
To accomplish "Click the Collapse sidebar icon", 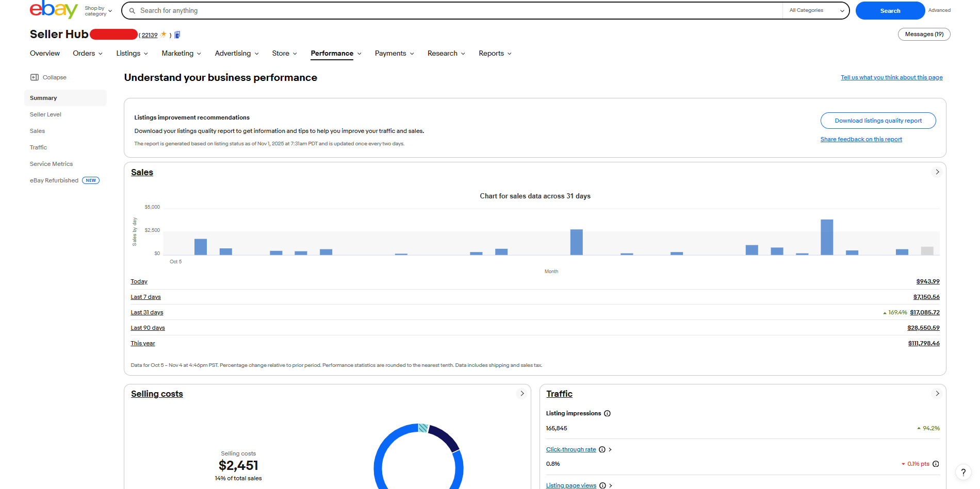I will click(x=35, y=77).
